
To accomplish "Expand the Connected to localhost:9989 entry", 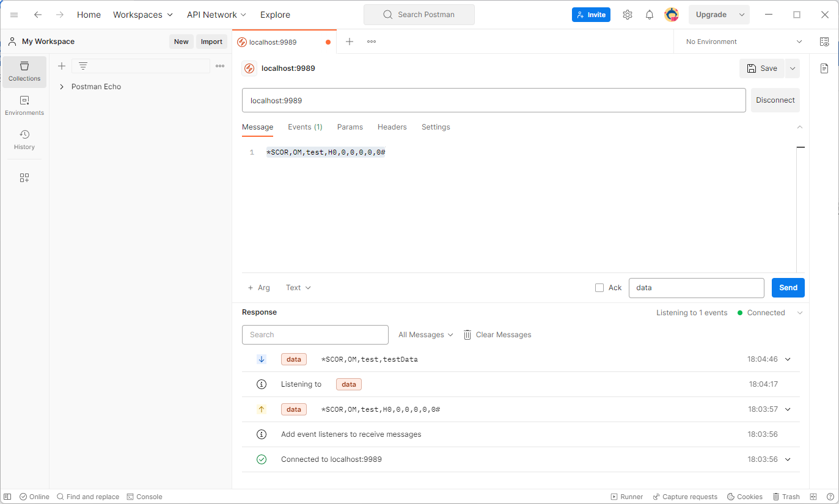I will click(788, 459).
